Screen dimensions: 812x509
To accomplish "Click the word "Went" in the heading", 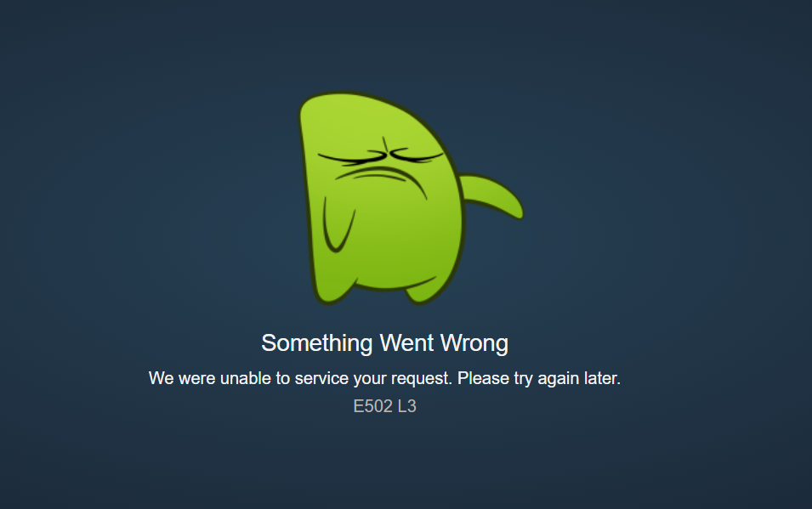I will (x=406, y=342).
